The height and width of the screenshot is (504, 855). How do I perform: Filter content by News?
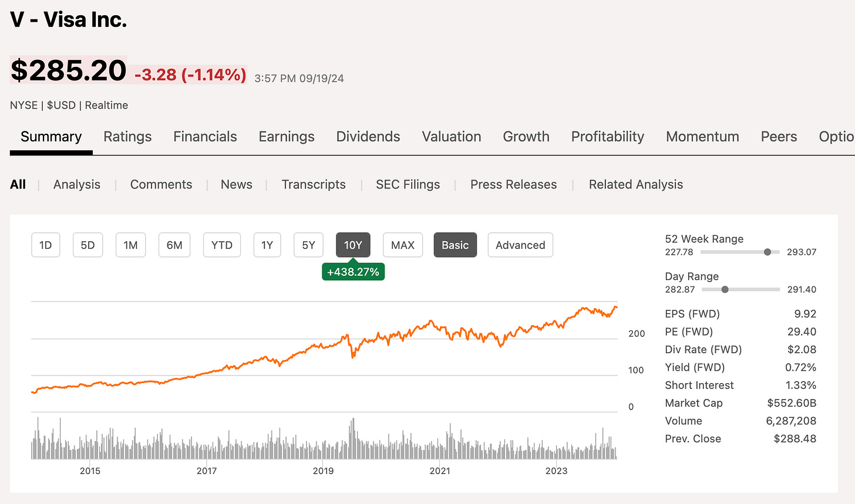point(237,184)
